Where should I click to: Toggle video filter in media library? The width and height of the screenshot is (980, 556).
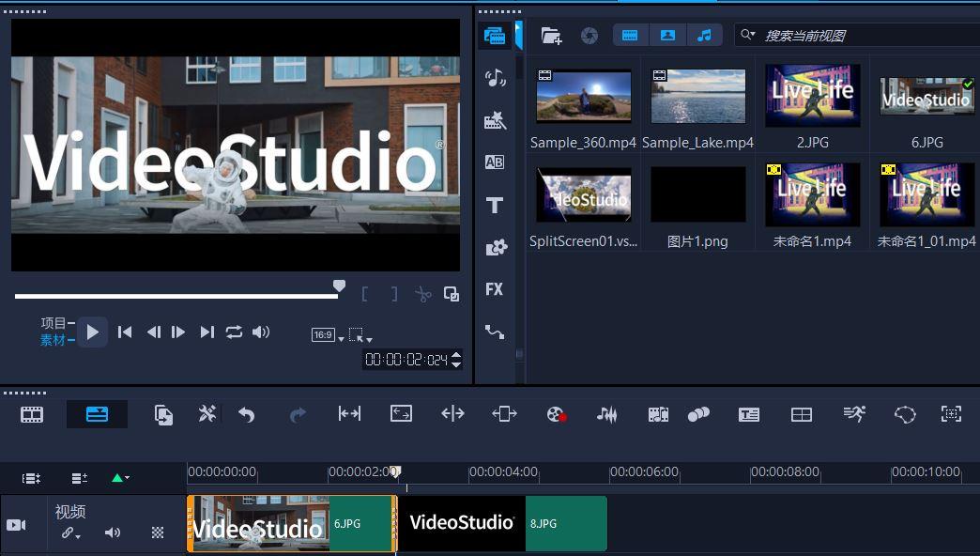[630, 35]
